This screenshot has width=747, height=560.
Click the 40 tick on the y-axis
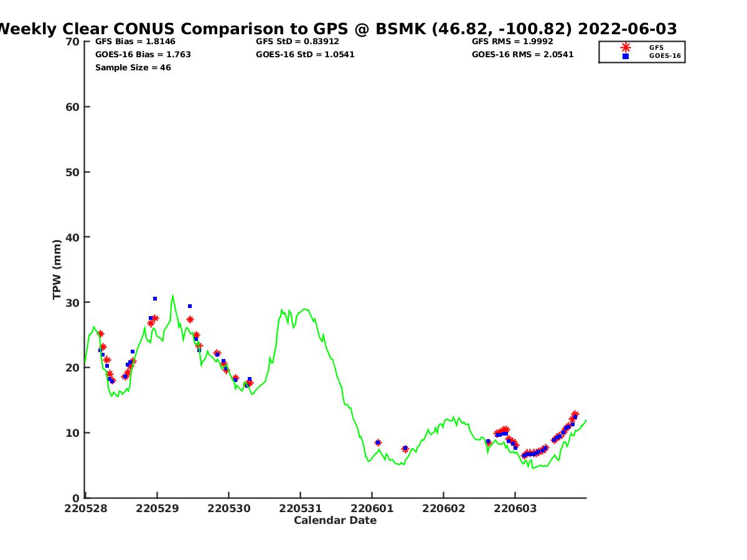[x=73, y=237]
